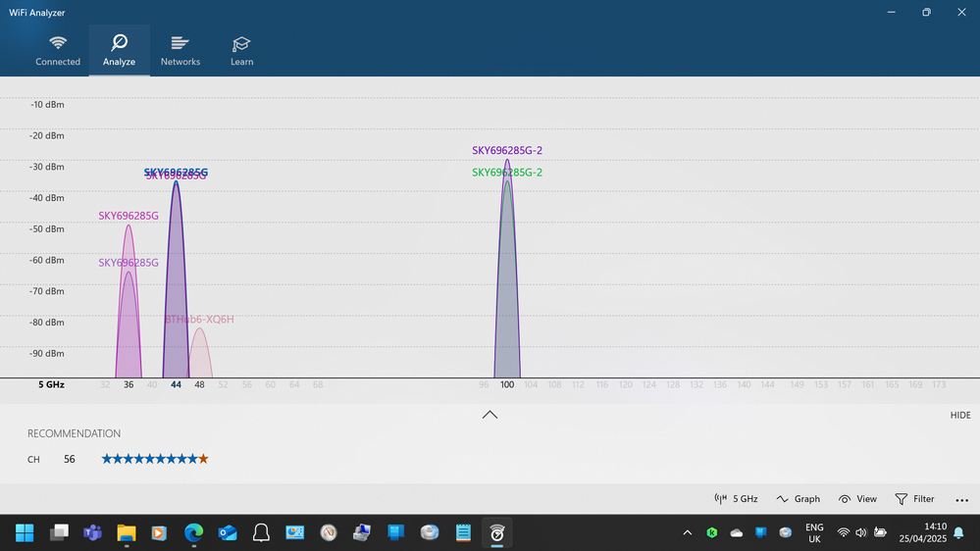Click the green SKY696285G-2 network label

[506, 173]
